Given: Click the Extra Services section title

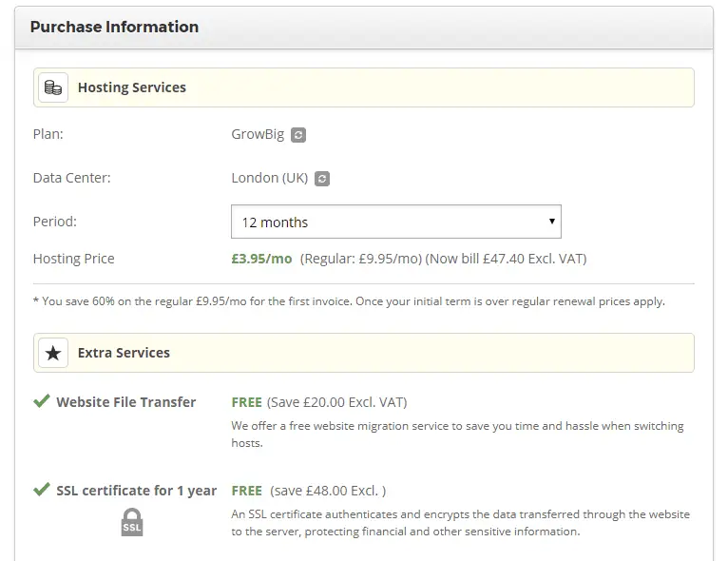Looking at the screenshot, I should click(x=124, y=353).
